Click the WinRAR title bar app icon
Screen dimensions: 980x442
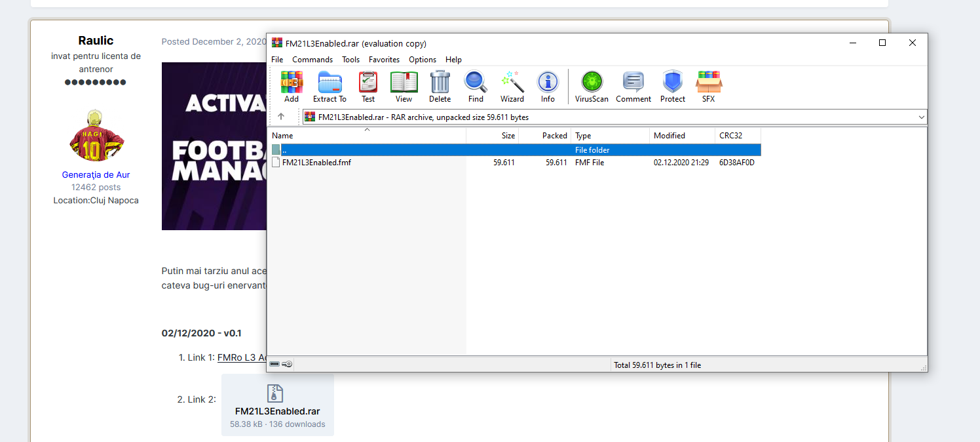pyautogui.click(x=277, y=43)
